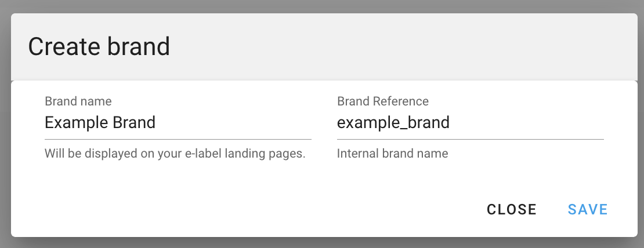Viewport: 644px width, 248px height.
Task: Place cursor in the "example_brand" reference text
Action: tap(393, 123)
